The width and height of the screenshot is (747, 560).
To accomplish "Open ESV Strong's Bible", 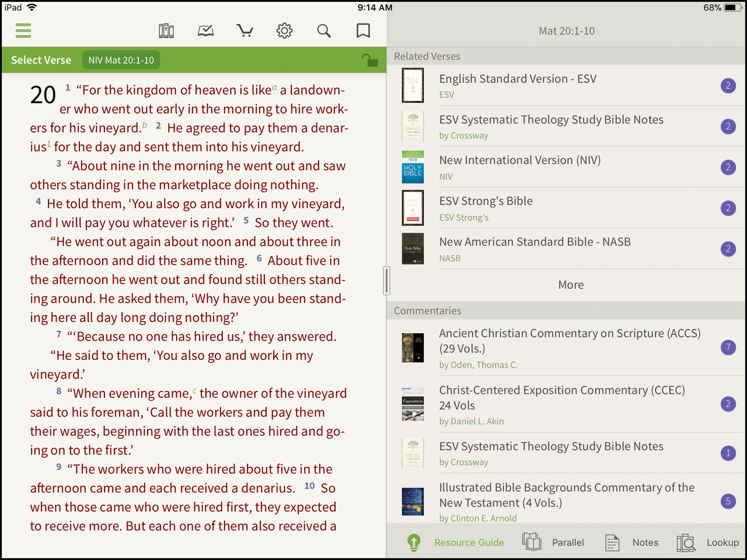I will pos(566,208).
